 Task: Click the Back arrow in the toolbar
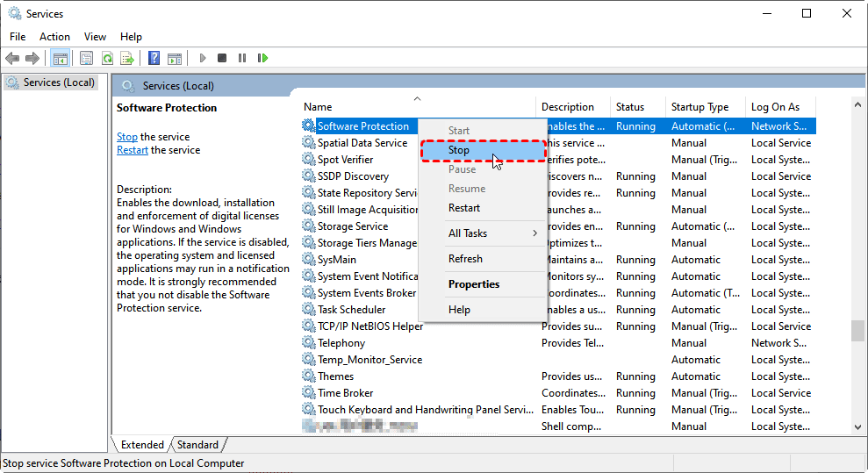(12, 58)
